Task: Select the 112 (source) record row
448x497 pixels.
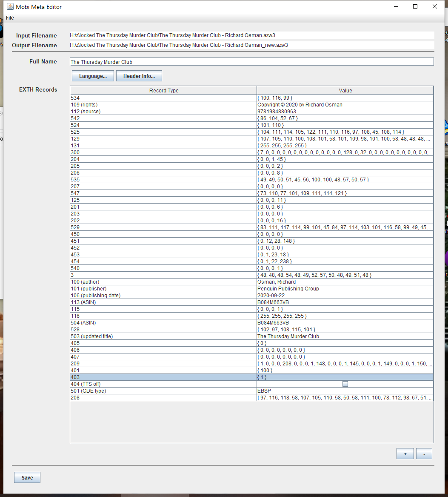Action: click(x=252, y=112)
